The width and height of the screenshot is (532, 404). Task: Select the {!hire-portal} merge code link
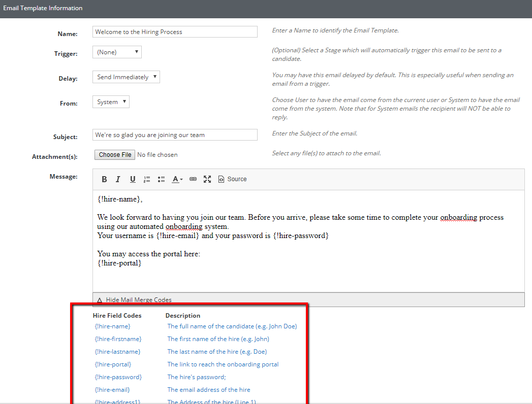113,364
